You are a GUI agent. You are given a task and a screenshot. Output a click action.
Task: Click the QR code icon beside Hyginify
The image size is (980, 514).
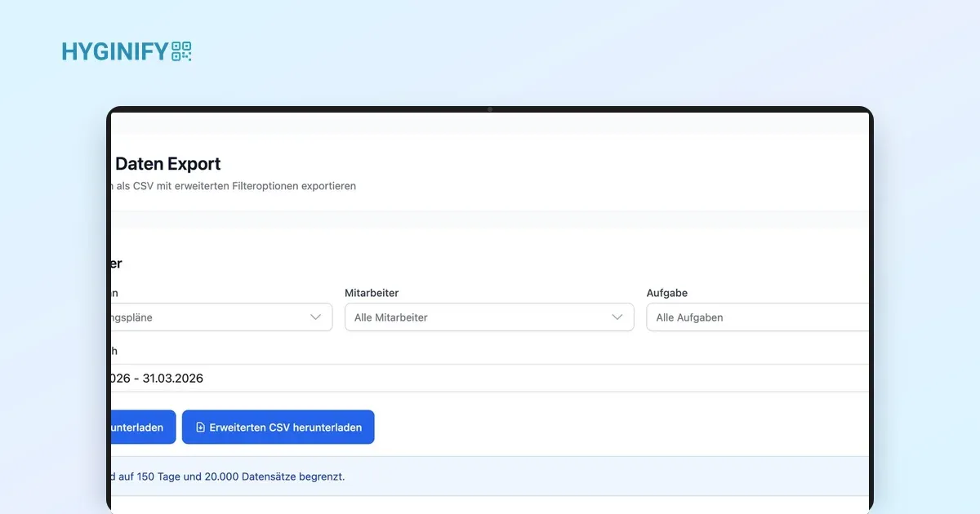click(181, 52)
